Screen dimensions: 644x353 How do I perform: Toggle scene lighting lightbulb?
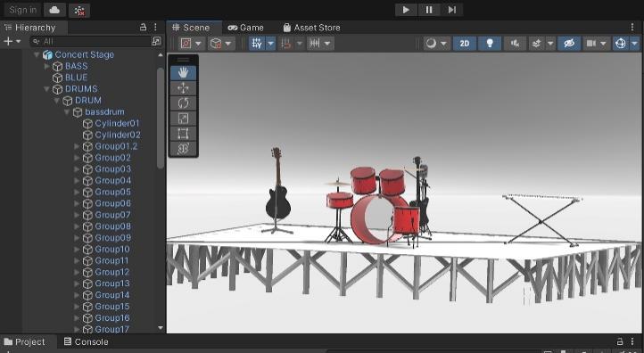click(490, 43)
